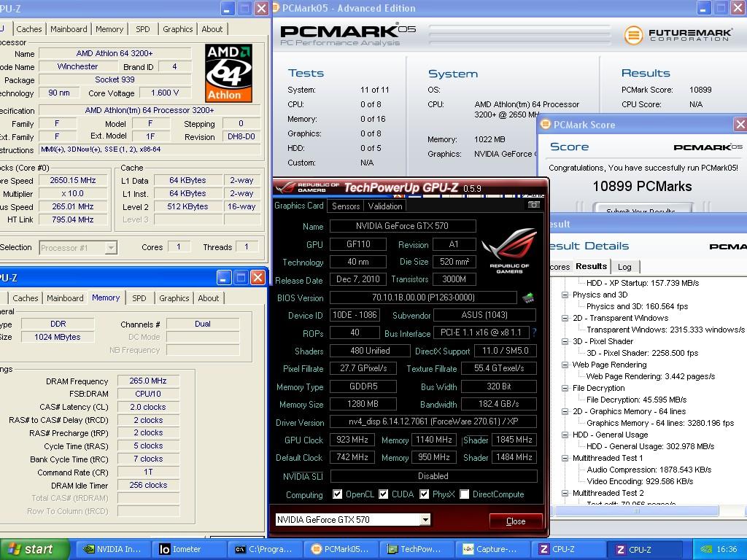The image size is (747, 560).
Task: Click the Bus Interface question mark icon
Action: click(535, 332)
